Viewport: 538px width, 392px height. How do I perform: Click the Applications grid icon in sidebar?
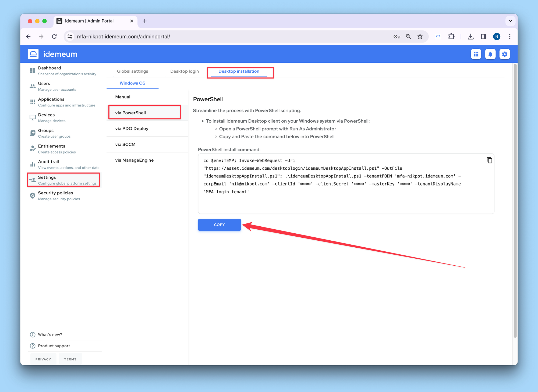click(x=33, y=102)
